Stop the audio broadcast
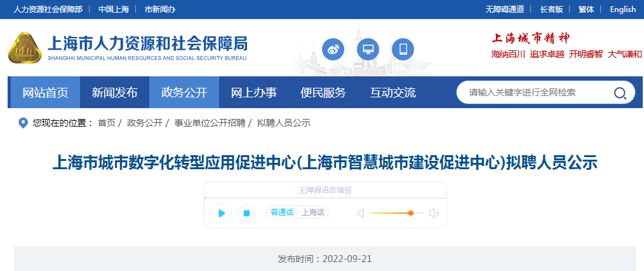This screenshot has height=271, width=644. [x=246, y=213]
